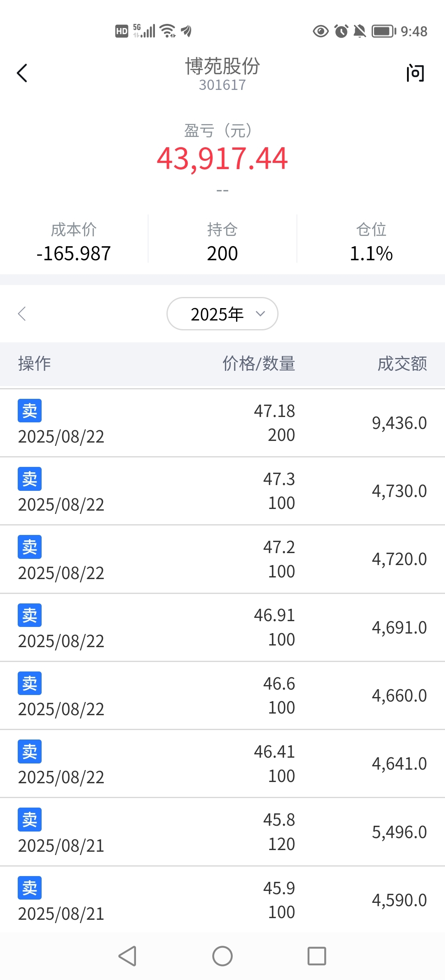Open the 4,691.0 sell transaction row
The width and height of the screenshot is (445, 980).
pyautogui.click(x=222, y=627)
